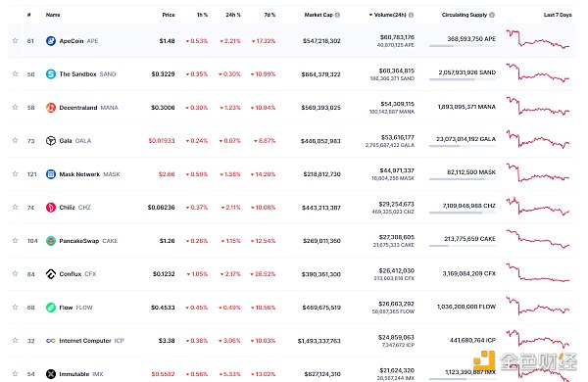Screen dimensions: 588x382
Task: Sort table by Price column header
Action: (x=169, y=15)
